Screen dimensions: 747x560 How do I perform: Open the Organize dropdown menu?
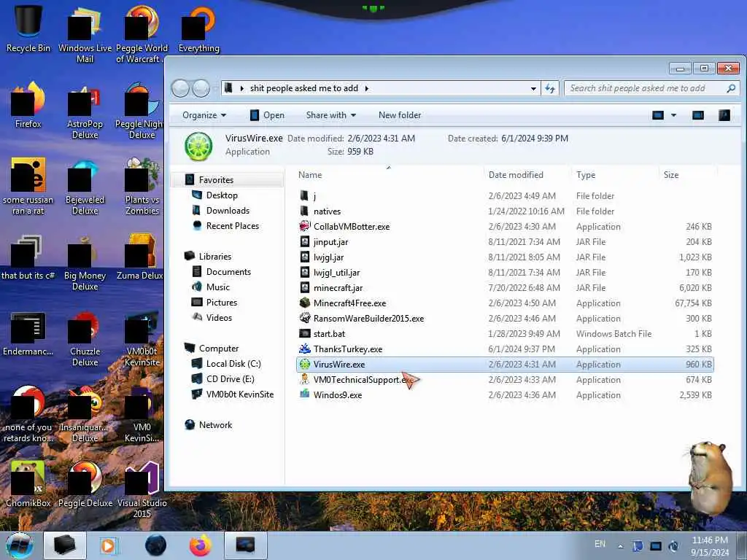click(x=204, y=115)
